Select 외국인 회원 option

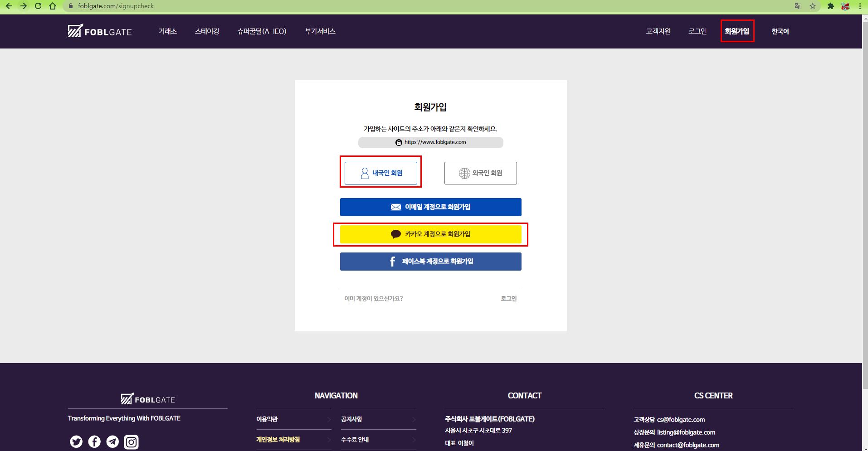click(481, 173)
